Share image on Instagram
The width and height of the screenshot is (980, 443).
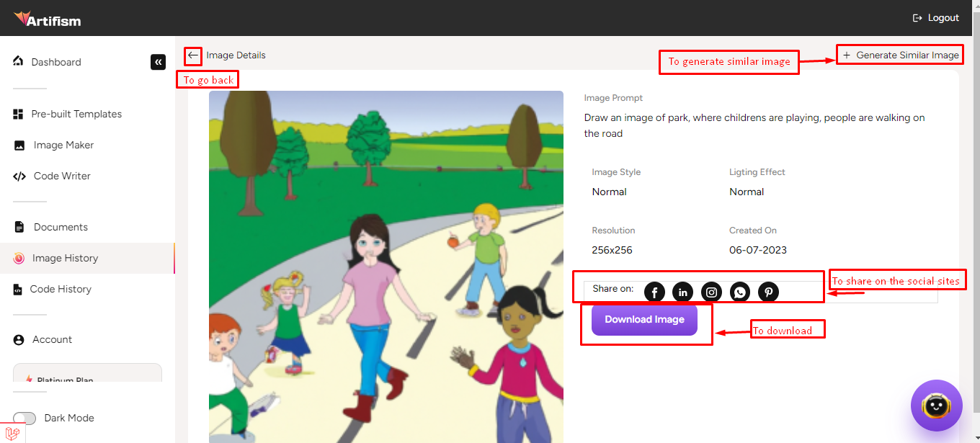[x=711, y=292]
